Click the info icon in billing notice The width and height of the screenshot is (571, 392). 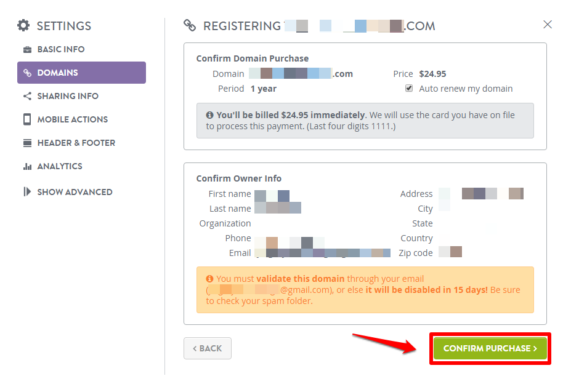210,115
